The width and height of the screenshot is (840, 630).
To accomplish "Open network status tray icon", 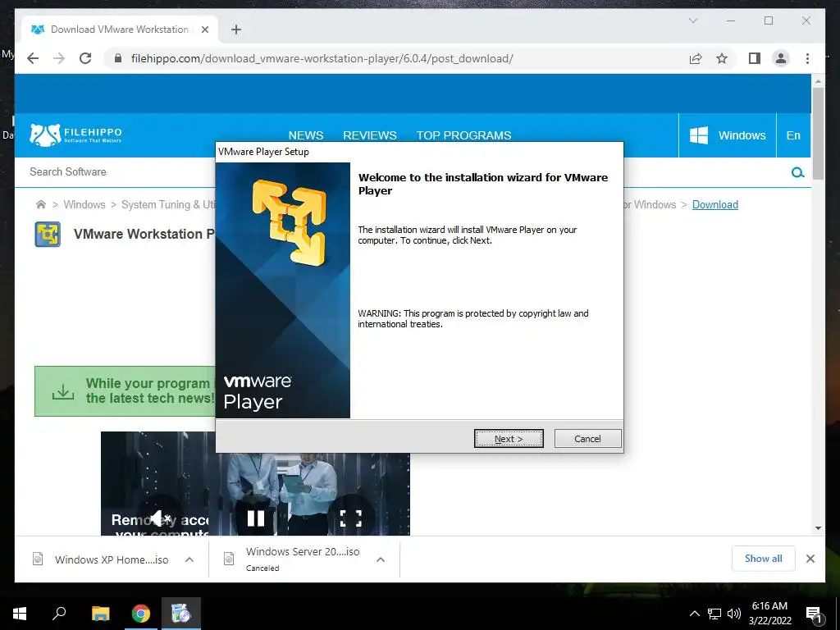I will (x=714, y=614).
